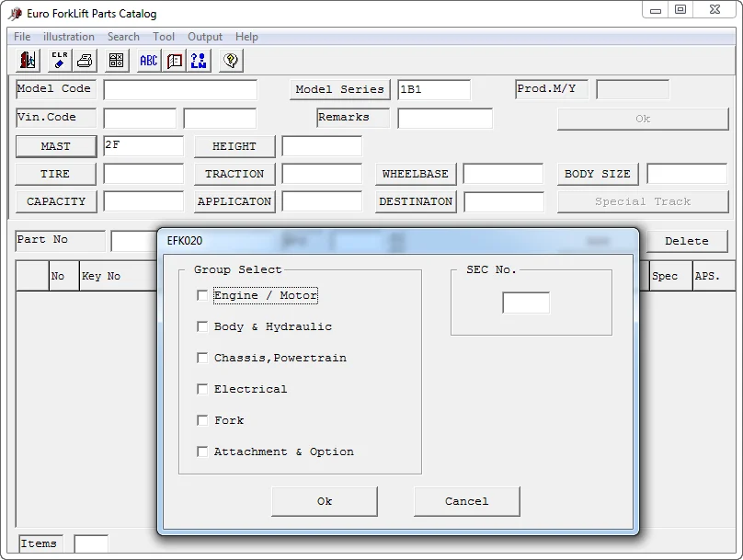Click the HEIGHT input field
Screen dimensions: 743x560
coord(322,146)
